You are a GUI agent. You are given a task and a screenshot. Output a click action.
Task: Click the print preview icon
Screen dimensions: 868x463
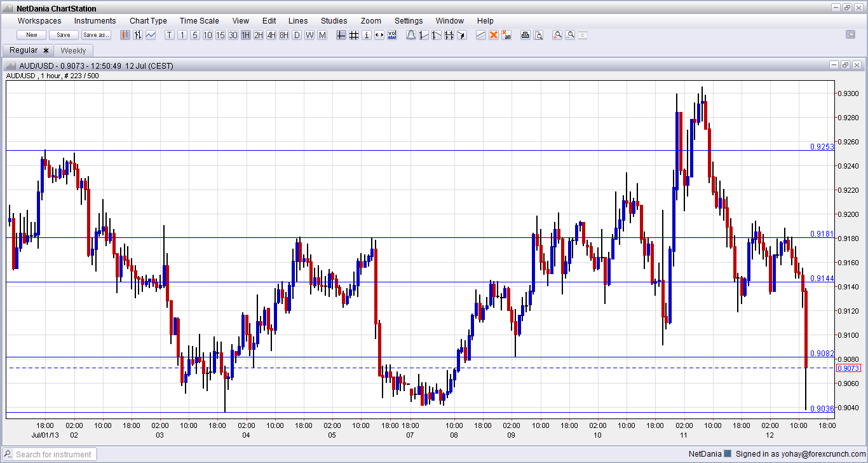(x=538, y=35)
